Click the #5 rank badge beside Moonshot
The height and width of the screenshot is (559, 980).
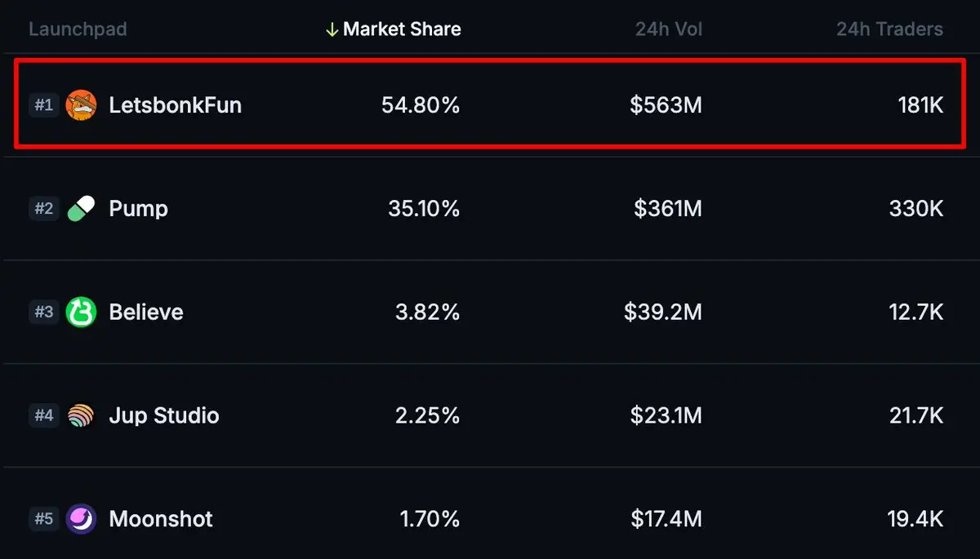coord(44,519)
